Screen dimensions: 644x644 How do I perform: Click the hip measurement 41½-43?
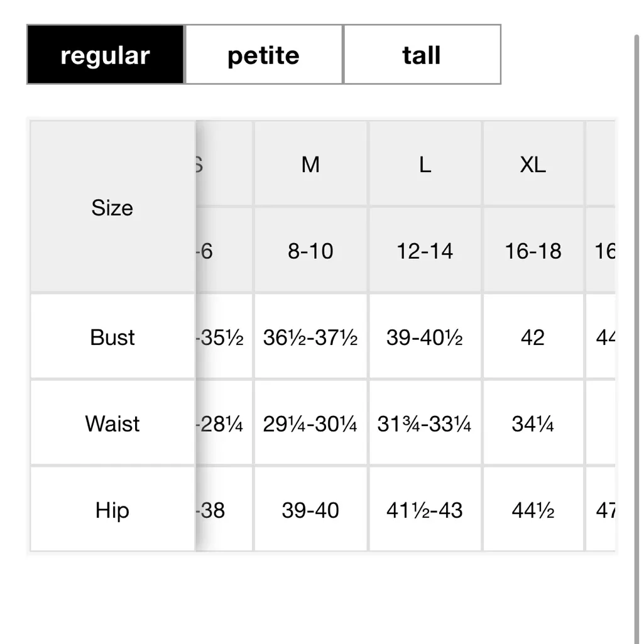point(425,510)
